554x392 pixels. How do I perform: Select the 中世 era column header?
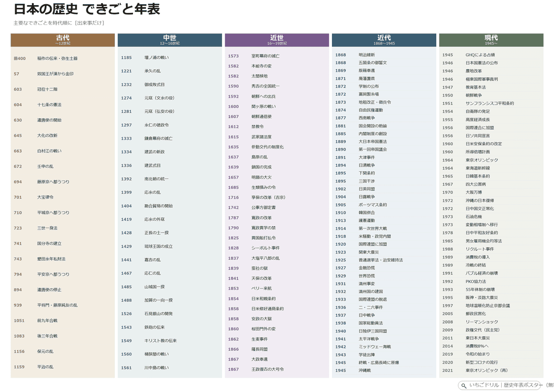[x=170, y=40]
